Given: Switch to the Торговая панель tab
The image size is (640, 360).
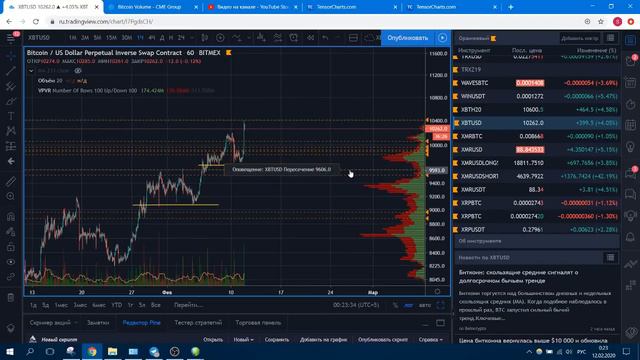Looking at the screenshot, I should [258, 323].
